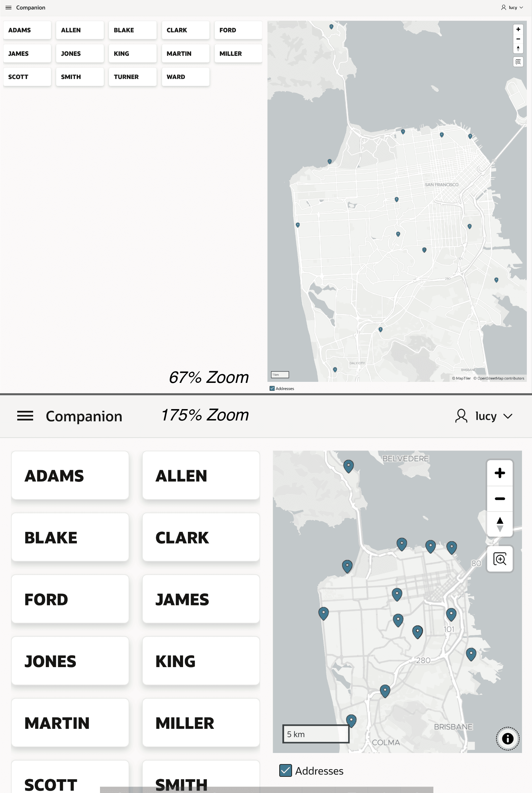Viewport: 532px width, 793px height.
Task: Zoom out with large map minus button
Action: 500,499
